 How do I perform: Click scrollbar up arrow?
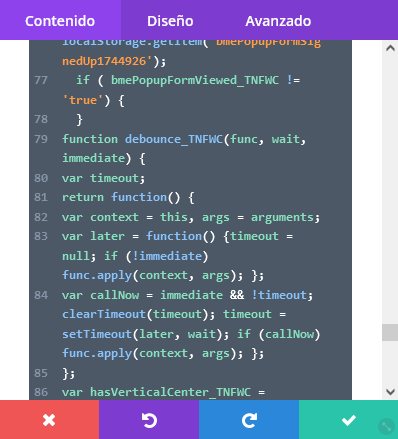(x=390, y=48)
